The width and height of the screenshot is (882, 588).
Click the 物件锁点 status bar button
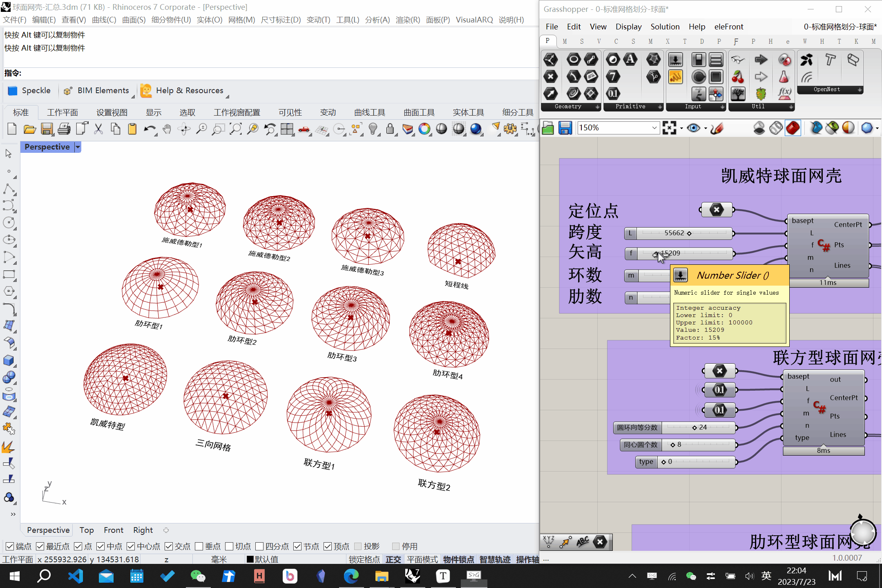point(458,559)
